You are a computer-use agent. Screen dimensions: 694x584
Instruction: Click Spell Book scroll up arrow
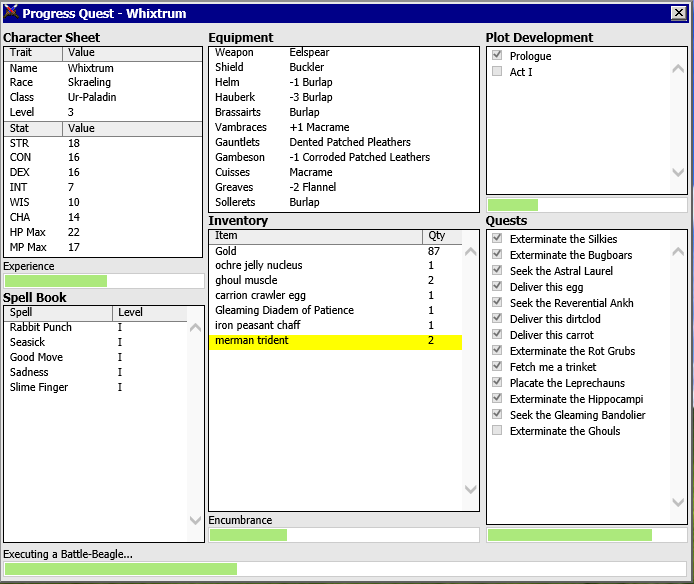point(195,328)
